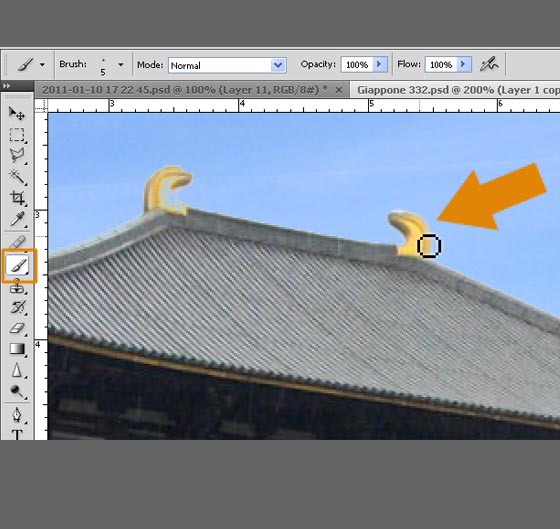Open the Opacity slider arrow

point(380,65)
